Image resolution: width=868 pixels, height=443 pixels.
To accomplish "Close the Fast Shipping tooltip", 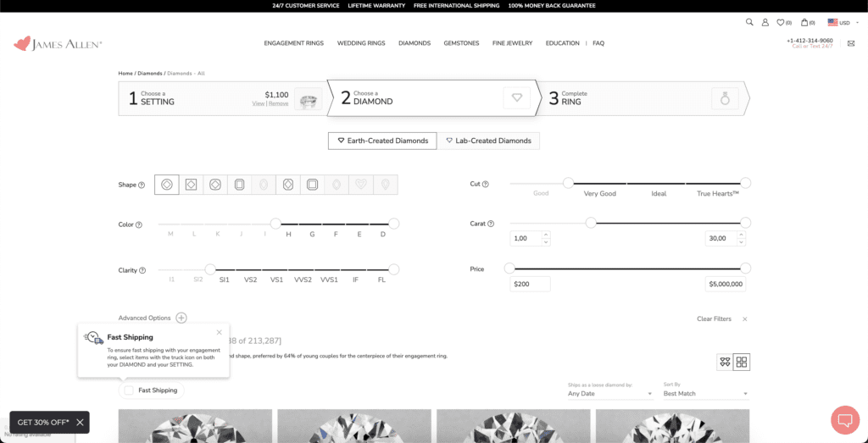I will tap(220, 332).
